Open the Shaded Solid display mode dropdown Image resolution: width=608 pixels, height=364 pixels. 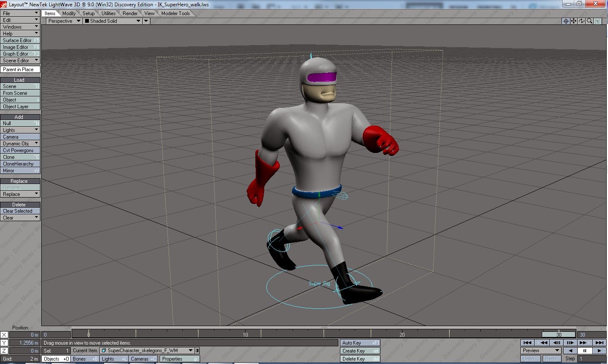(x=112, y=21)
